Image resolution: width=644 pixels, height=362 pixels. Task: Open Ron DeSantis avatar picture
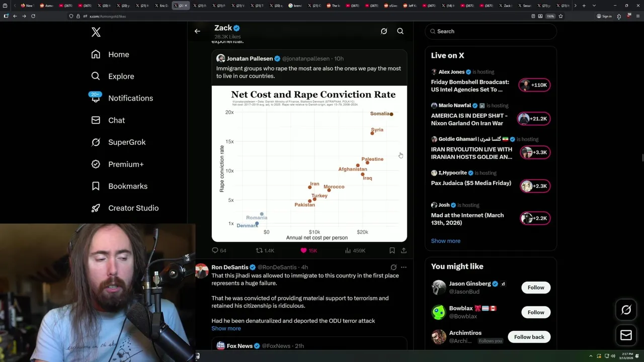pyautogui.click(x=202, y=271)
